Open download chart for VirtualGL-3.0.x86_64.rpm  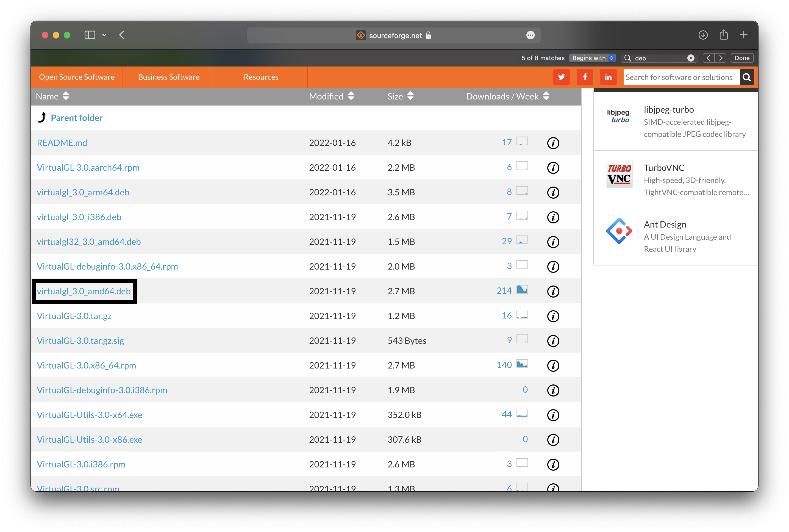522,364
